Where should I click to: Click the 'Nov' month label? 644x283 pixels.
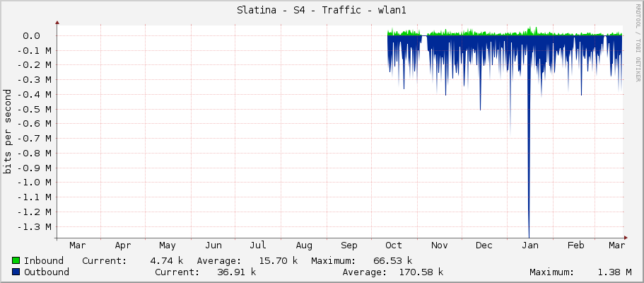point(440,246)
